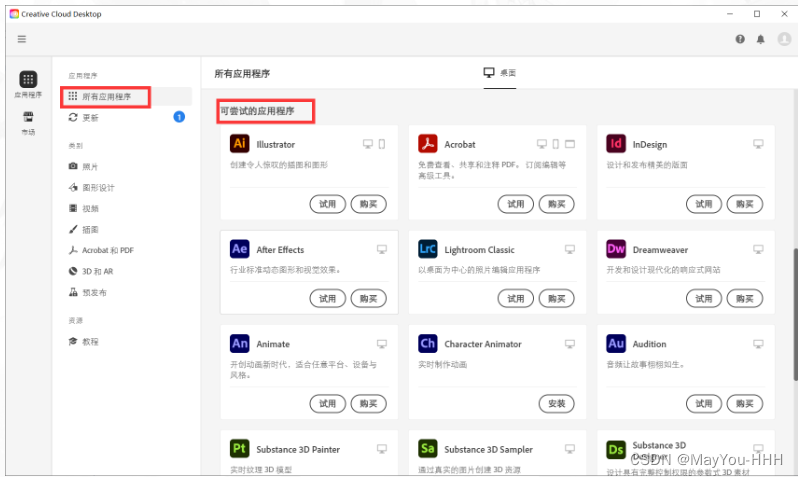
Task: Click the Dreamweaver app icon
Action: tap(616, 249)
